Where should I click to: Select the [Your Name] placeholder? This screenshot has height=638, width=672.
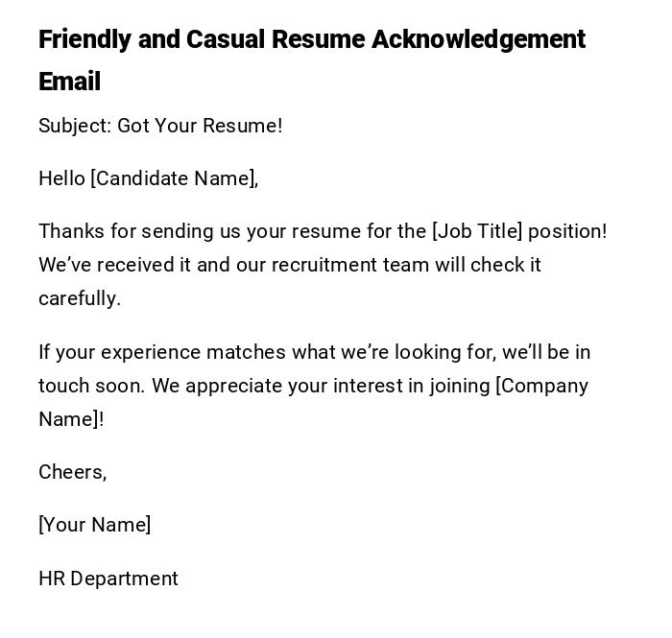[94, 525]
